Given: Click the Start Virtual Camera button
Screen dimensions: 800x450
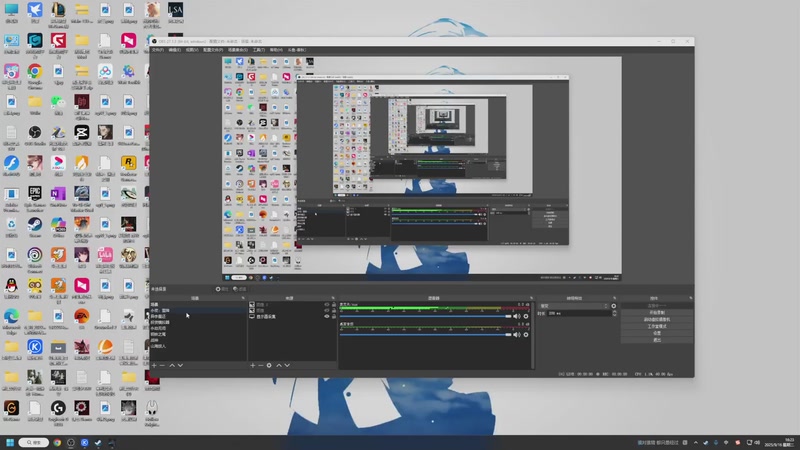Looking at the screenshot, I should 657,319.
